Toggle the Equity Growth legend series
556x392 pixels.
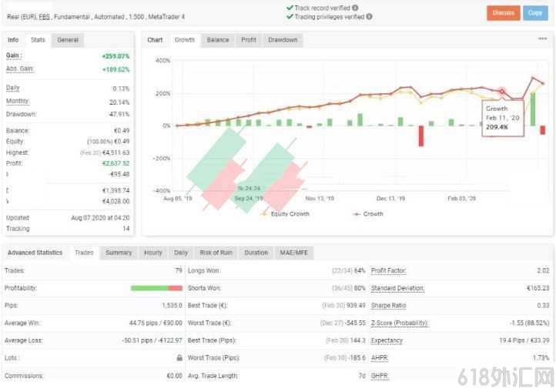[x=286, y=214]
